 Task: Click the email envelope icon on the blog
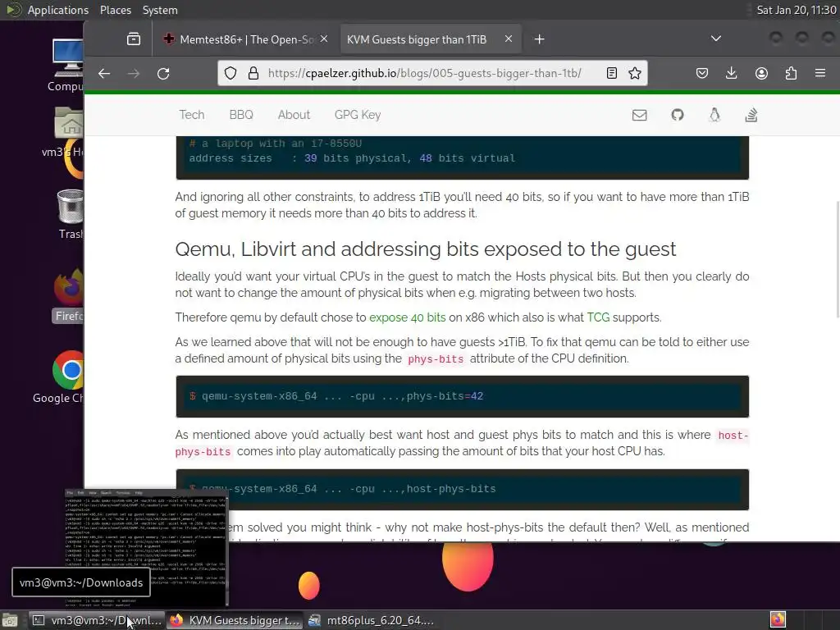(640, 115)
